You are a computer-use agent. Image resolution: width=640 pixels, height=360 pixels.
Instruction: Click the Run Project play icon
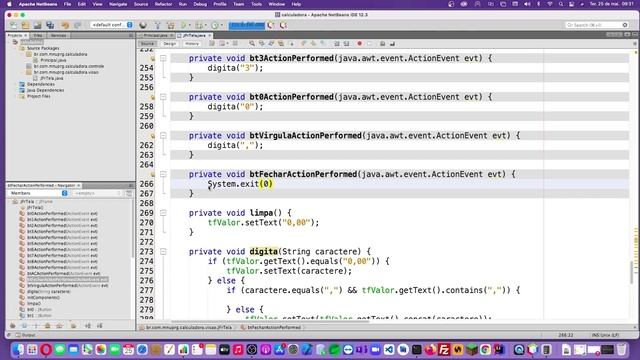[184, 25]
